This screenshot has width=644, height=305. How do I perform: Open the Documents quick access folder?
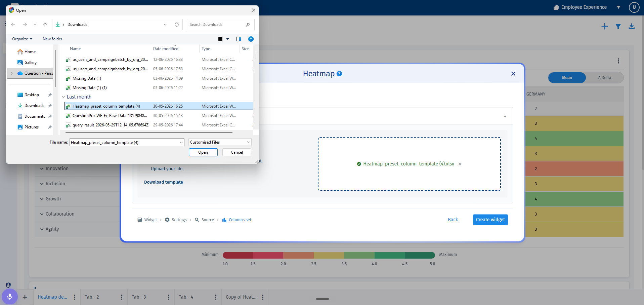[x=35, y=116]
